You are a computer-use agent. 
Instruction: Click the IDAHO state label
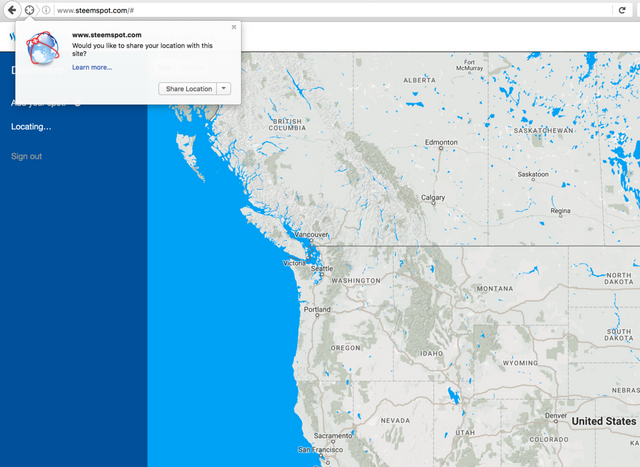point(432,354)
